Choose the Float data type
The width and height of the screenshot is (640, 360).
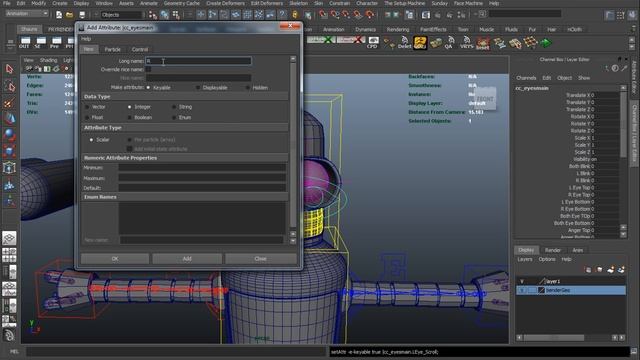(x=87, y=118)
